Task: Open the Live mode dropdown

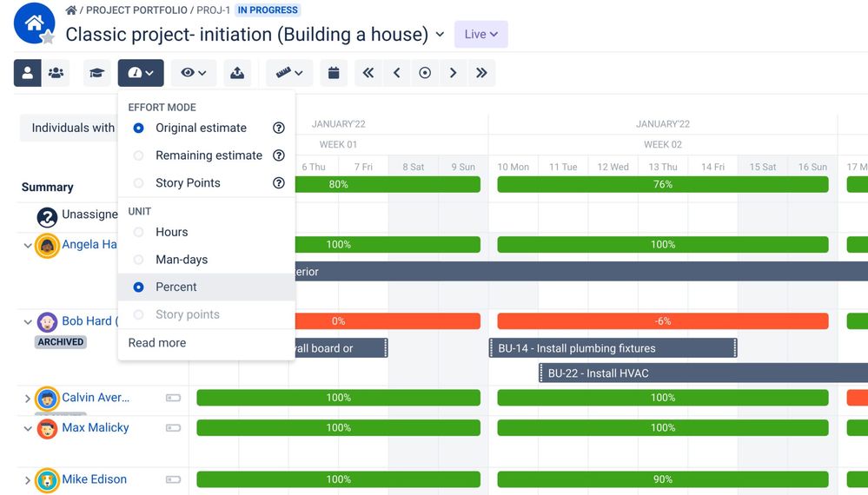Action: point(481,34)
